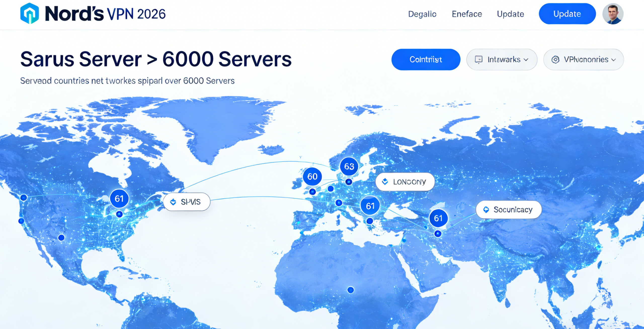Viewport: 644px width, 329px height.
Task: Select the 60 server cluster marker
Action: point(312,176)
